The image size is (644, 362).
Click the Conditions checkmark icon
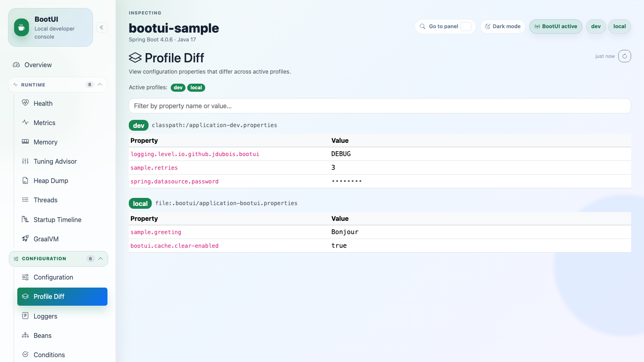pyautogui.click(x=25, y=354)
